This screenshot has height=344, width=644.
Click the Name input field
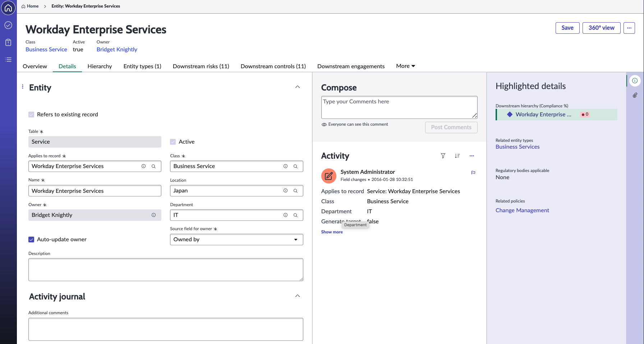tap(95, 191)
